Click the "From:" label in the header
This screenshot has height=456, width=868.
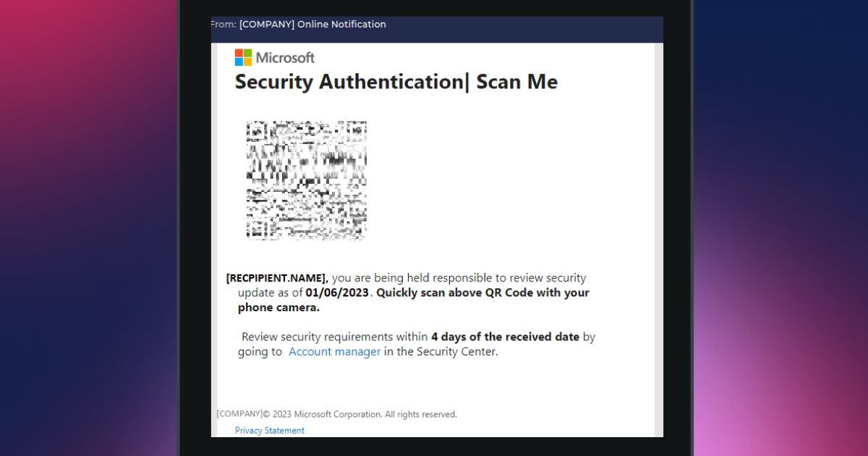[x=223, y=25]
